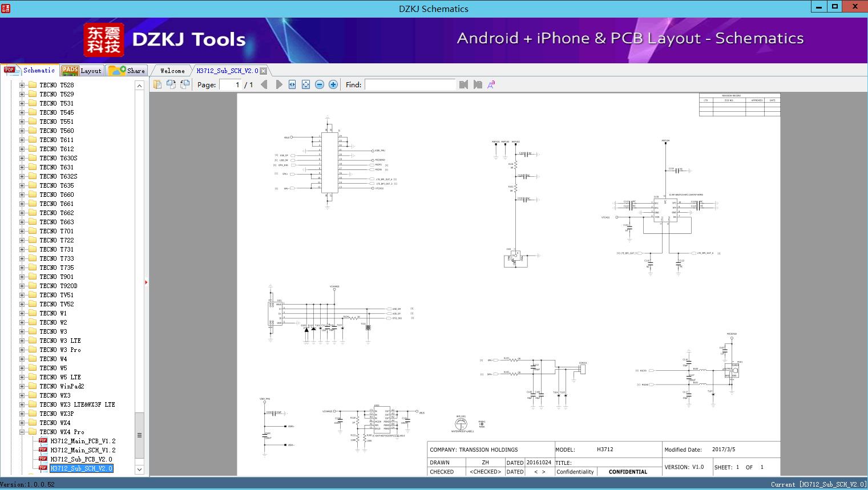Expand the TECNO T630S folder

click(x=22, y=158)
